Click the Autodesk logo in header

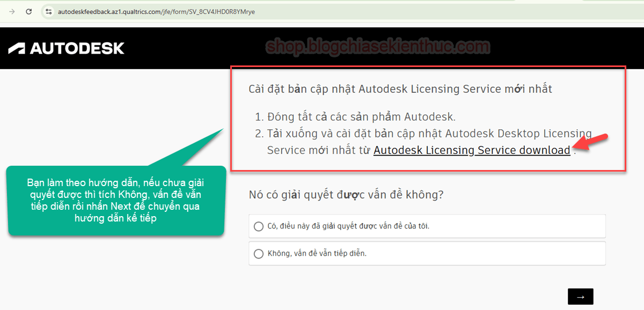coord(67,48)
